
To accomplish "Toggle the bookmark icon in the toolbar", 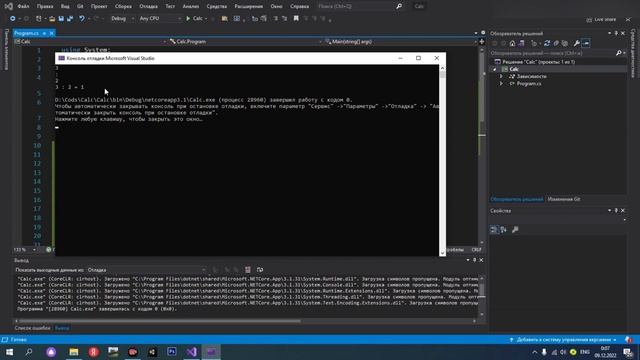I will tap(296, 18).
